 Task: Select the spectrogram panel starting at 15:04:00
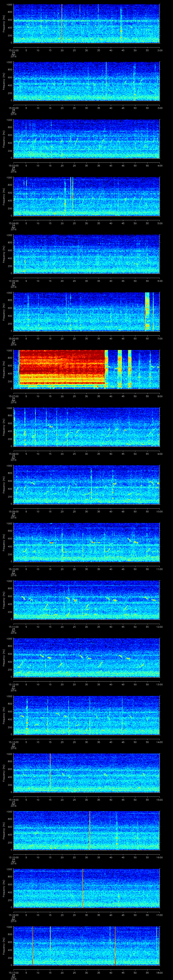tap(87, 197)
